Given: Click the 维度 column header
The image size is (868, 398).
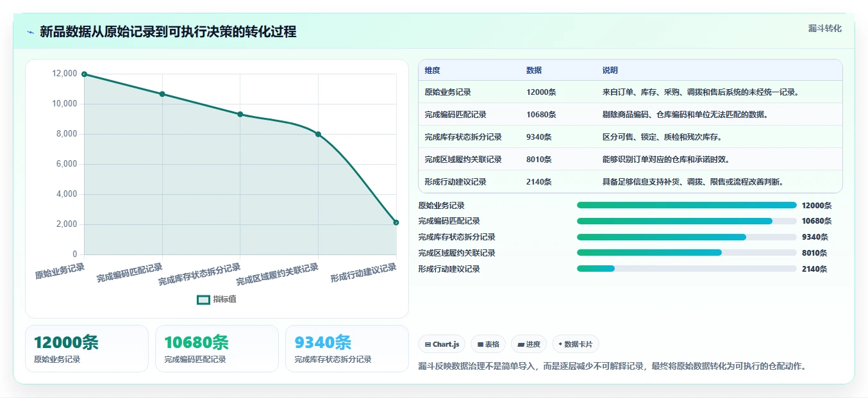Looking at the screenshot, I should click(432, 70).
